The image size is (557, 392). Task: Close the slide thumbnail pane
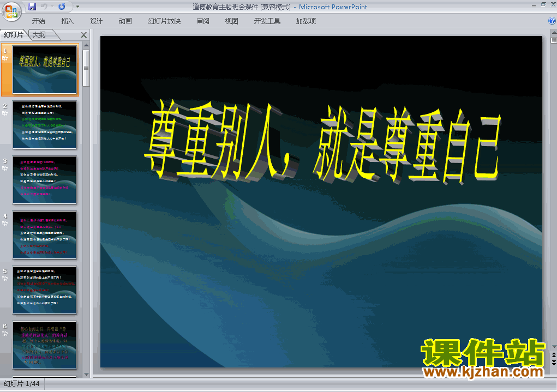point(84,35)
